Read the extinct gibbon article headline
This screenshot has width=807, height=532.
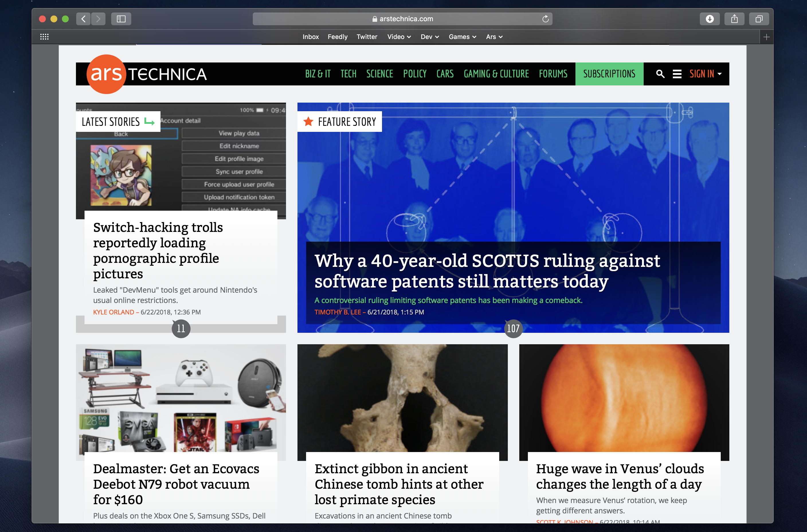coord(399,484)
